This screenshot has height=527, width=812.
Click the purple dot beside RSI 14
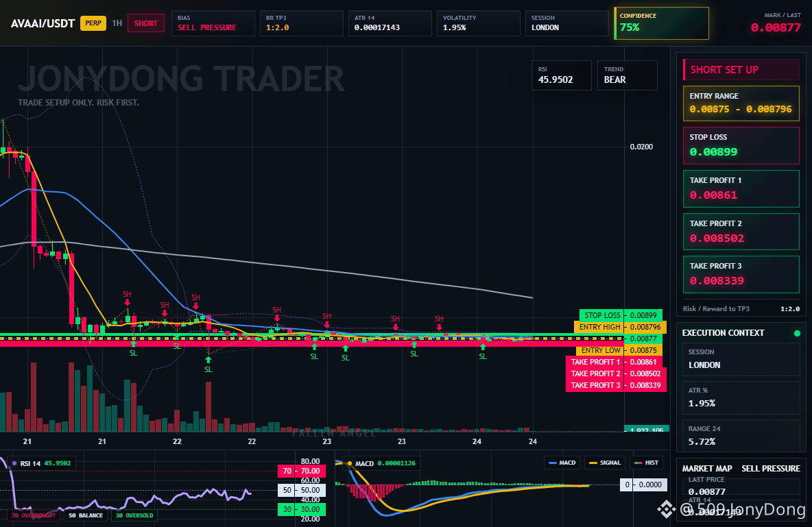[x=14, y=463]
